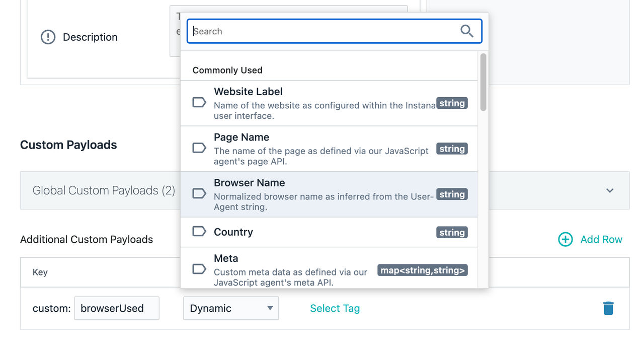Click the string badge on Page Name
644x343 pixels.
[452, 149]
